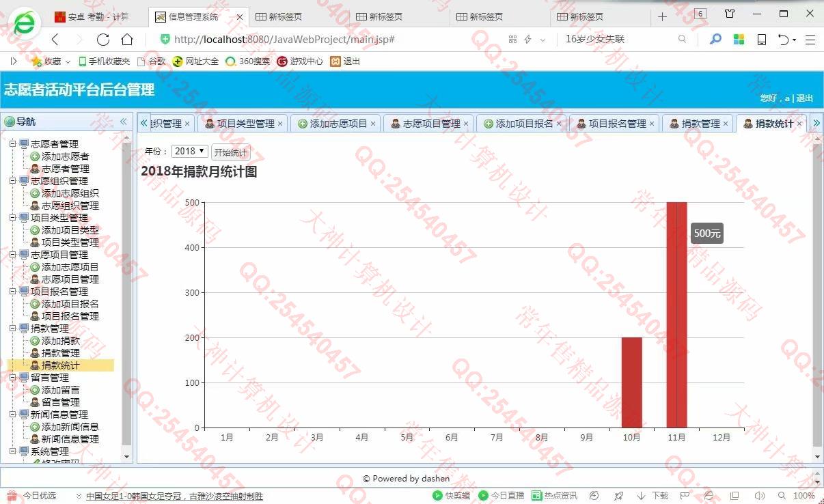Collapse the 项目报名管理 tree node

12,292
